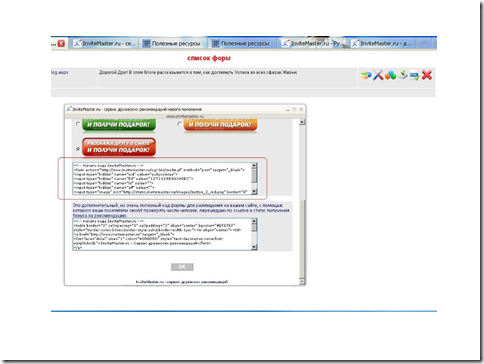484x364 pixels.
Task: Click the form with green checkmark icon
Action: (x=414, y=76)
